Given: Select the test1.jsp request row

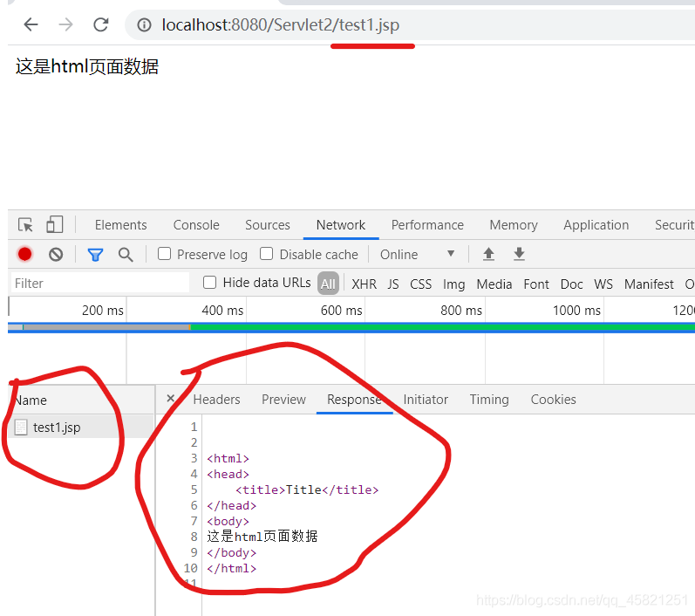Looking at the screenshot, I should click(81, 427).
